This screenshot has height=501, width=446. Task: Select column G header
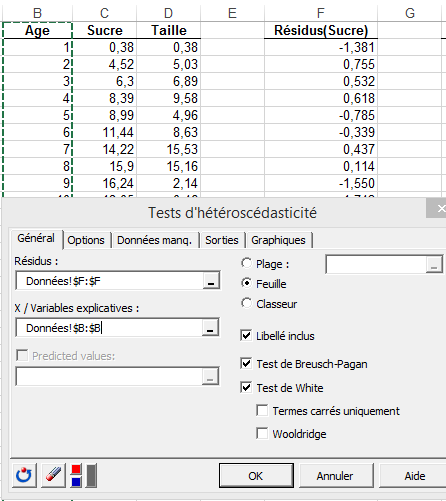(x=410, y=13)
